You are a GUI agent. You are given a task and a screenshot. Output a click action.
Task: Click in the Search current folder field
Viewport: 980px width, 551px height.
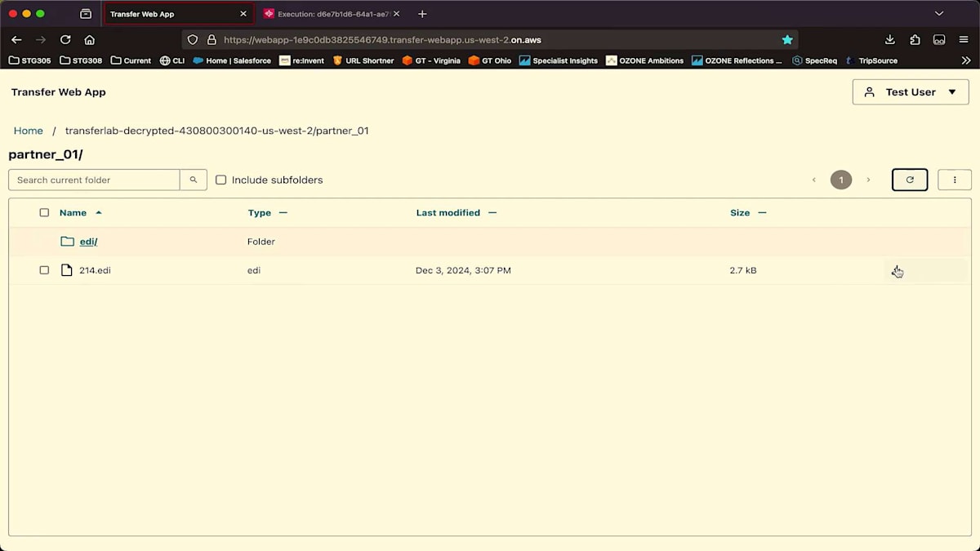click(x=94, y=180)
